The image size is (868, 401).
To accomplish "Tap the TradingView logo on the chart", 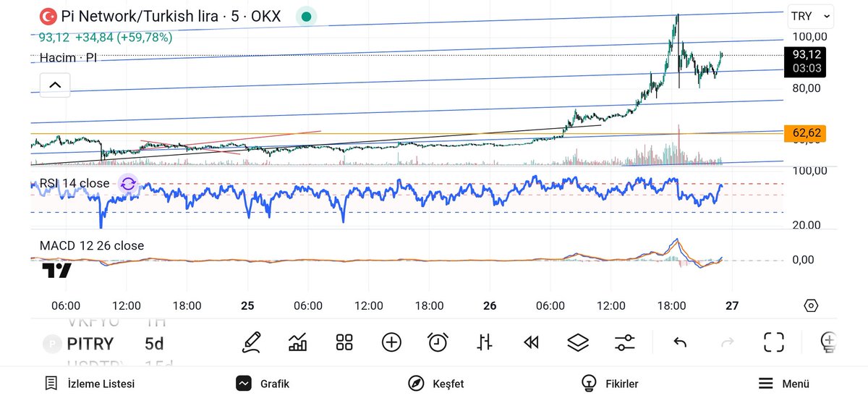I will [56, 271].
